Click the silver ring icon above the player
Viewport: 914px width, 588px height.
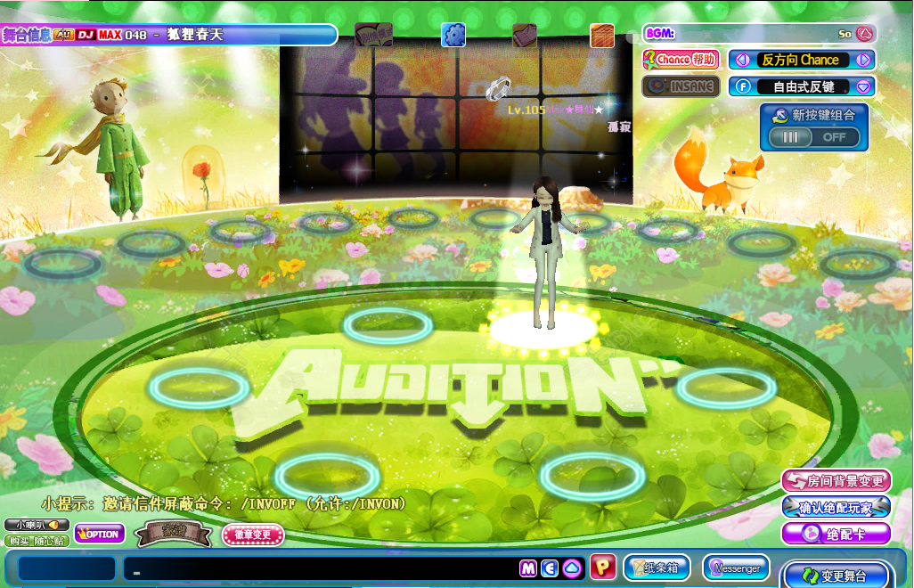[x=498, y=88]
